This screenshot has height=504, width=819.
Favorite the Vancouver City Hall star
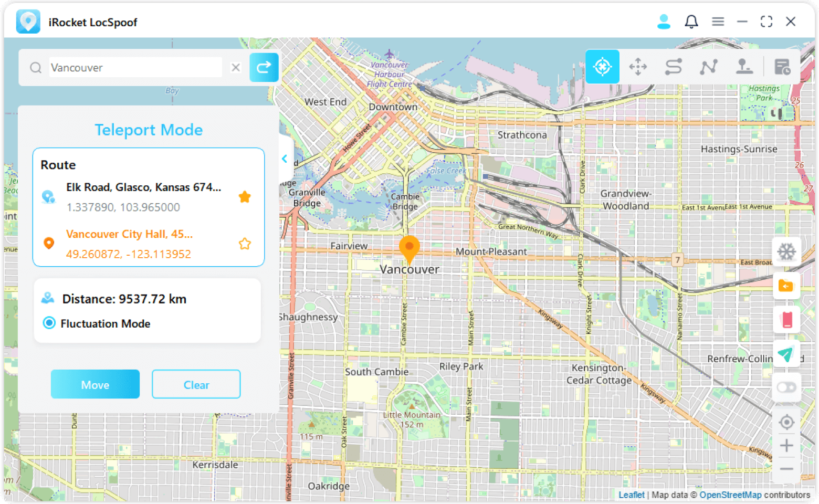(245, 244)
